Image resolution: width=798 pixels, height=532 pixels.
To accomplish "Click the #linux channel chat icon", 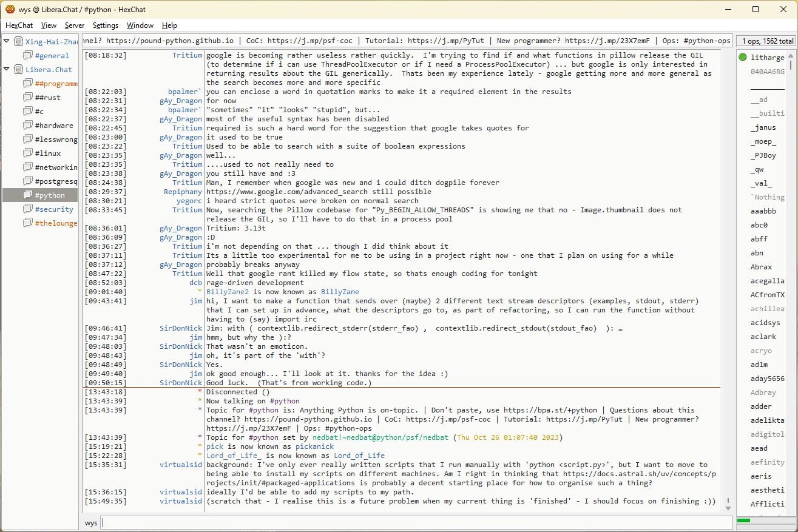I will pyautogui.click(x=28, y=153).
